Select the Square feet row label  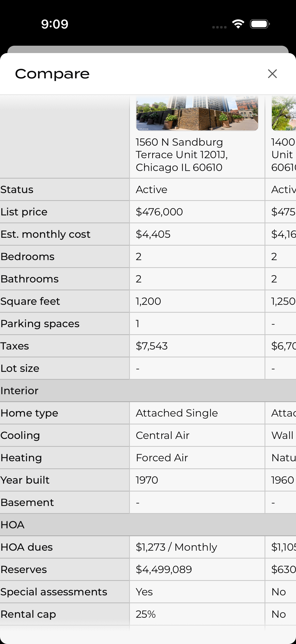click(x=30, y=301)
